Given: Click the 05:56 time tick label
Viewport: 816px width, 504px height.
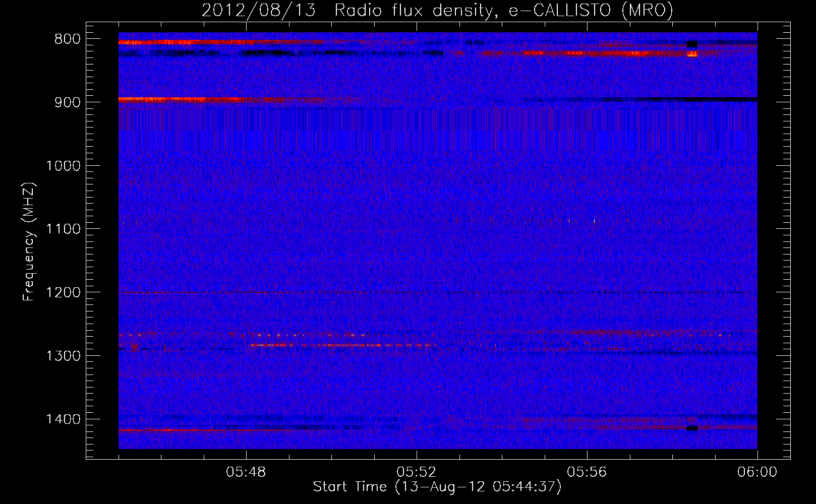Looking at the screenshot, I should coord(587,472).
